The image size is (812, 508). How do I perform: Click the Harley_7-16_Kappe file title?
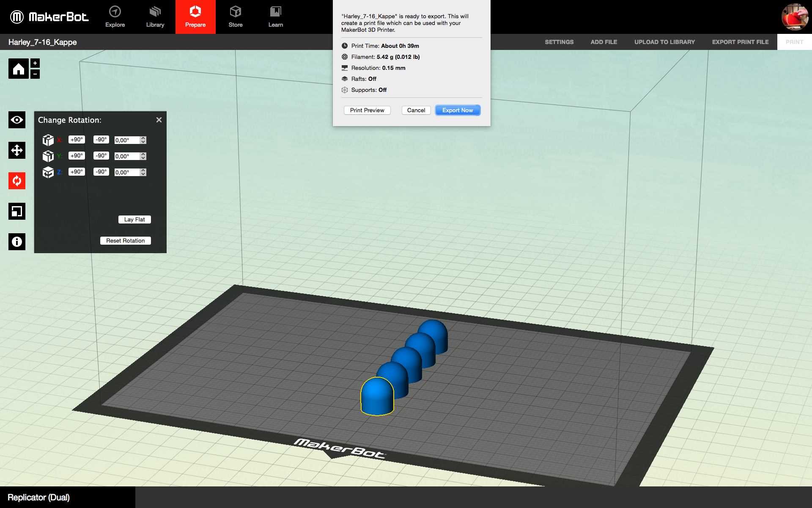[x=43, y=42]
